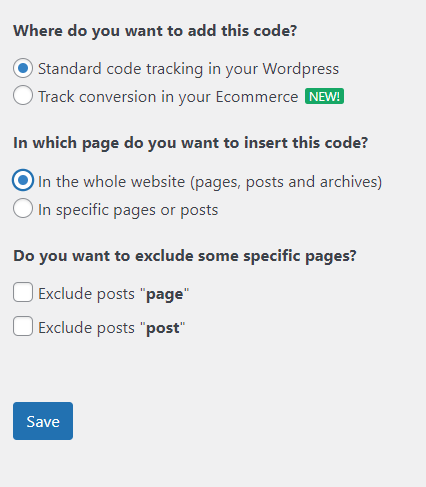Click the blue Save button
426x487 pixels.
pos(43,421)
